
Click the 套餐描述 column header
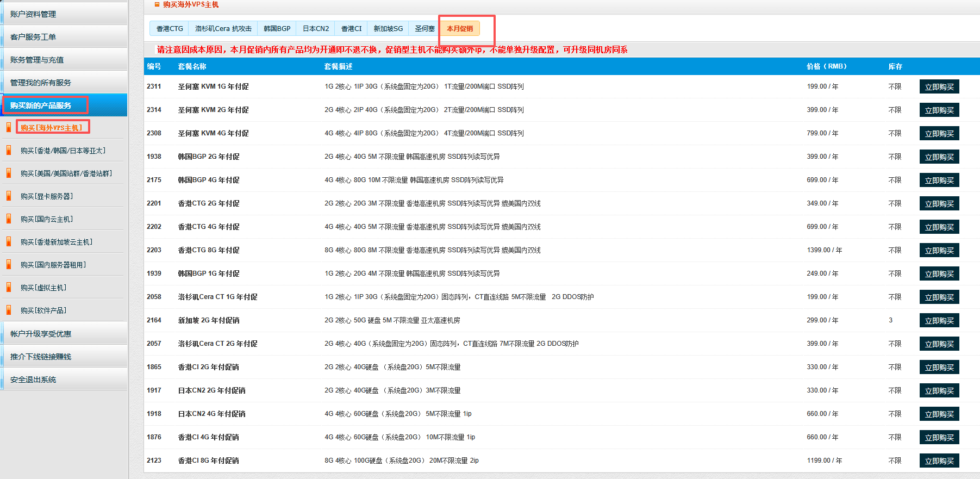pyautogui.click(x=338, y=66)
